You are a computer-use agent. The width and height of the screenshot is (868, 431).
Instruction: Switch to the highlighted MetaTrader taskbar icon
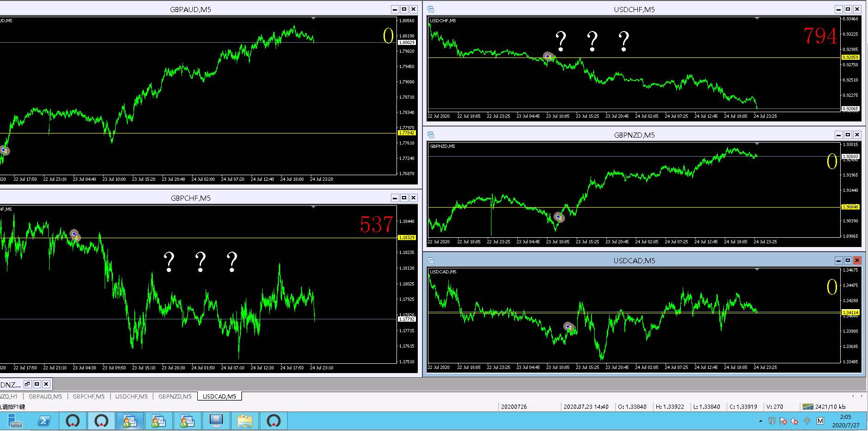[x=130, y=421]
